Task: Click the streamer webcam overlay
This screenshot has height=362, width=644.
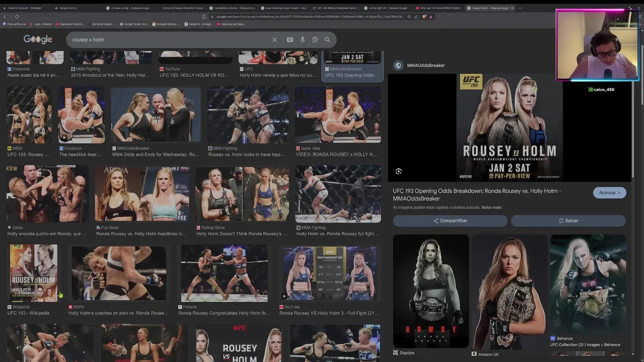Action: (x=597, y=45)
